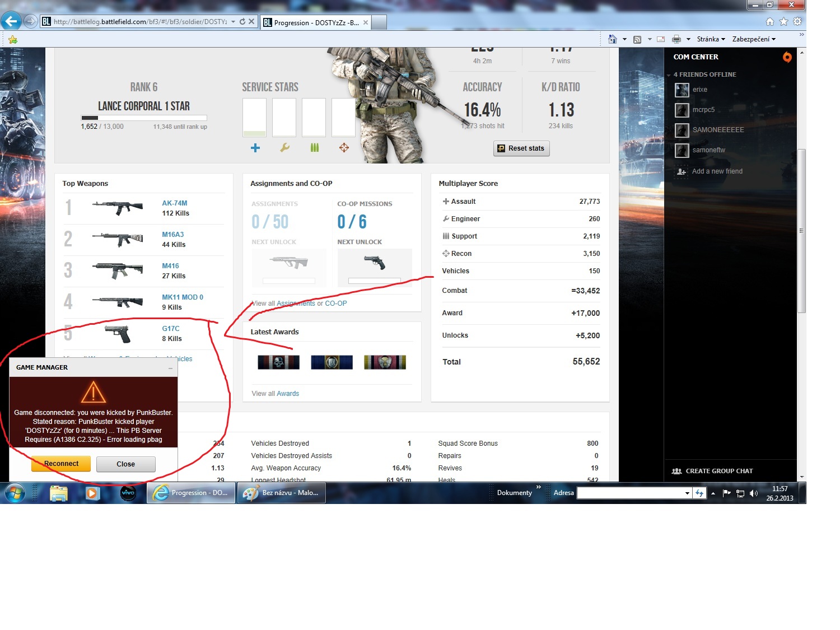Open the Stránka dropdown menu

click(711, 39)
